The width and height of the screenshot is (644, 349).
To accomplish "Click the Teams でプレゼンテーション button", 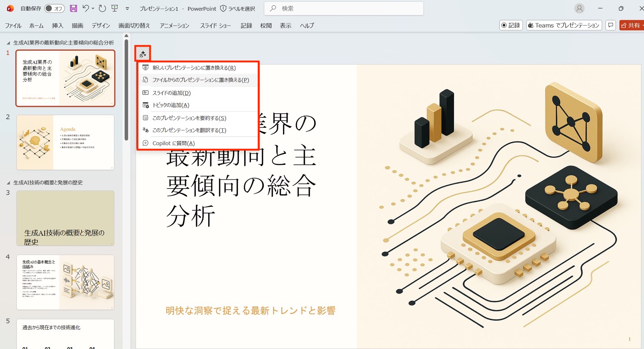I will 564,25.
